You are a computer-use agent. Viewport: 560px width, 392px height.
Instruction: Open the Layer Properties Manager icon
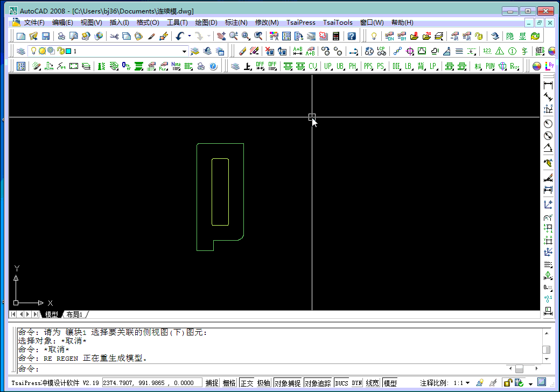[20, 51]
